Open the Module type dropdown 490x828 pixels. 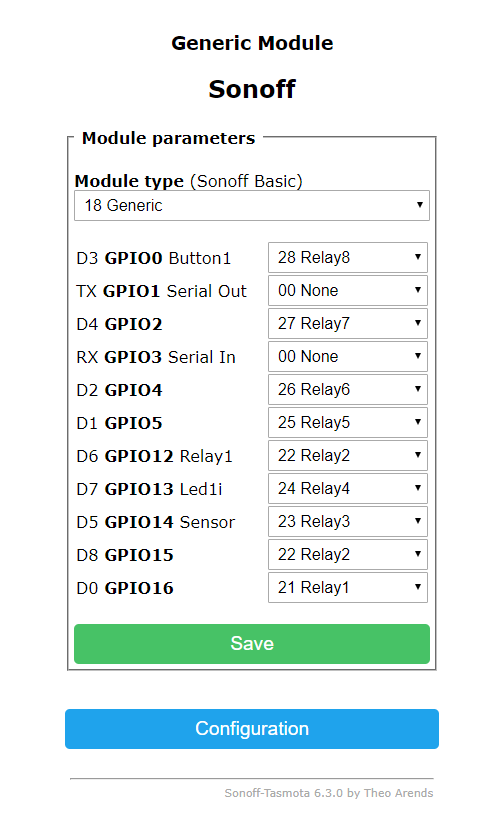(x=252, y=205)
